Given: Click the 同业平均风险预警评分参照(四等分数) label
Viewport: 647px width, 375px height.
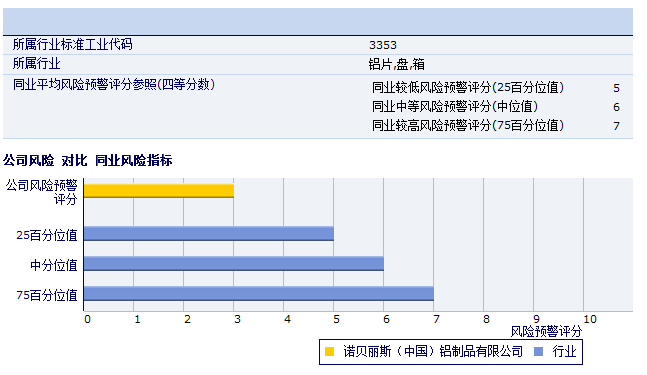Looking at the screenshot, I should [114, 84].
